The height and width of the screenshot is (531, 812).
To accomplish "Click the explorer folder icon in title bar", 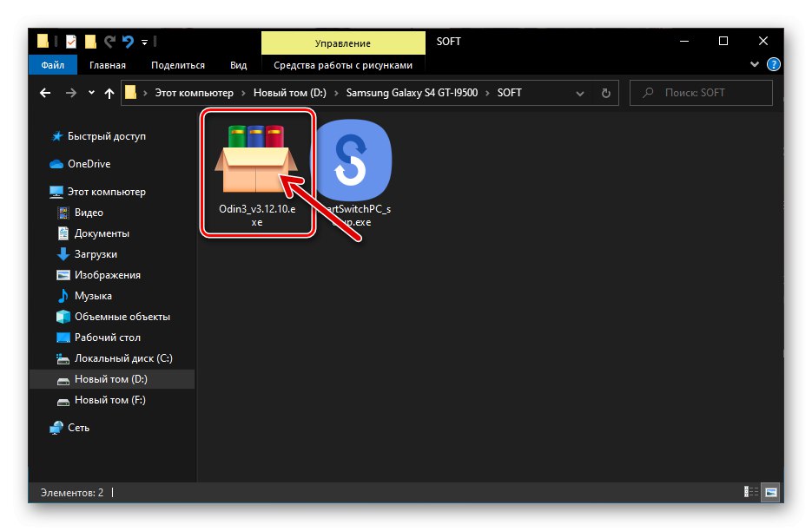I will (x=43, y=41).
